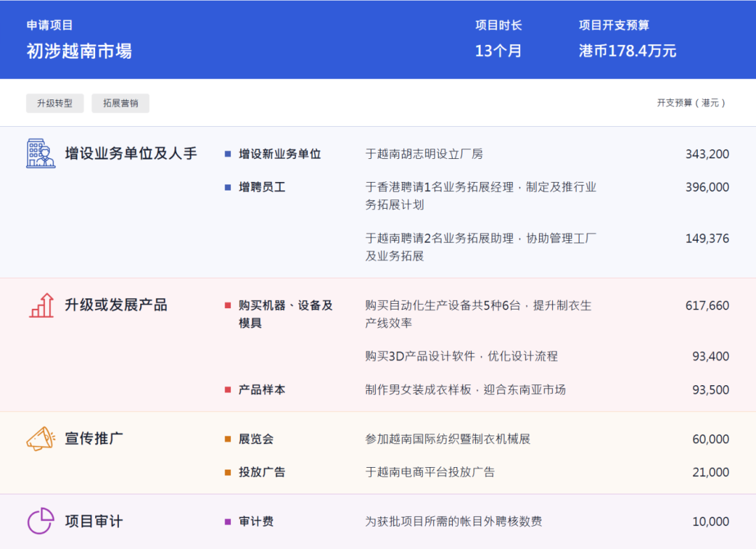Click the 制作男女装成衣样板 description

(x=465, y=390)
